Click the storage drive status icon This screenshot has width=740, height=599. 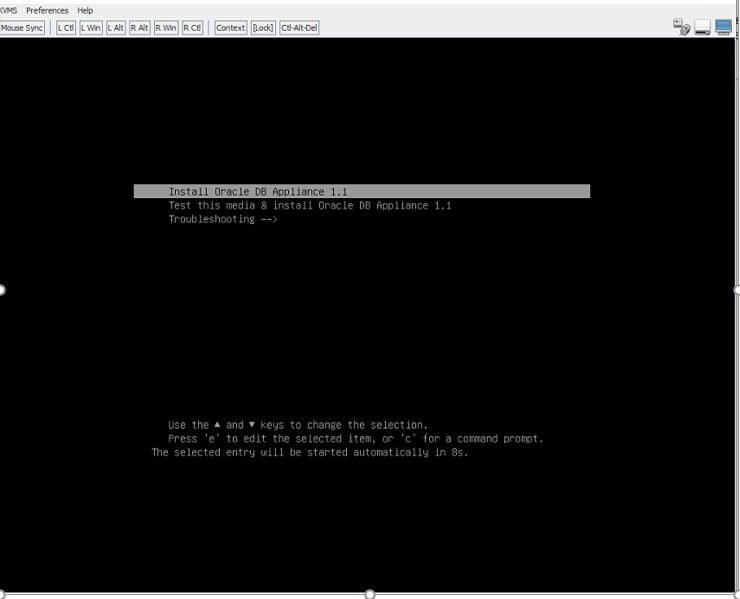pos(702,27)
